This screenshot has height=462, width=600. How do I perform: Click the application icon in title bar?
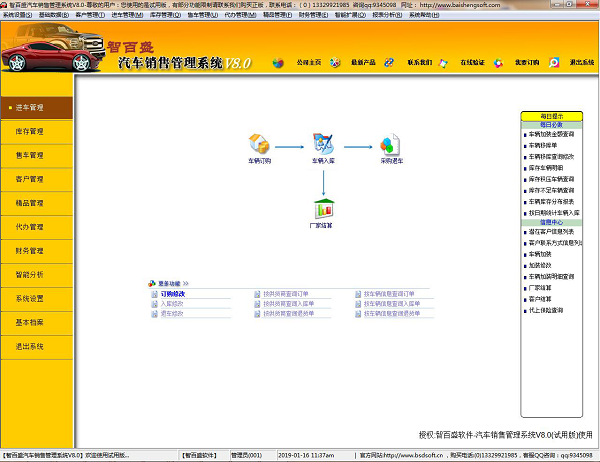4,5
